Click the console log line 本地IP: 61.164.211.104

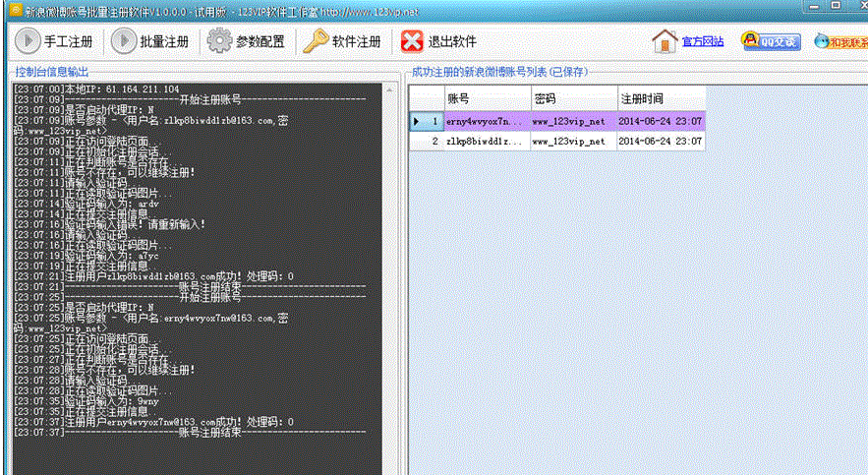[95, 89]
